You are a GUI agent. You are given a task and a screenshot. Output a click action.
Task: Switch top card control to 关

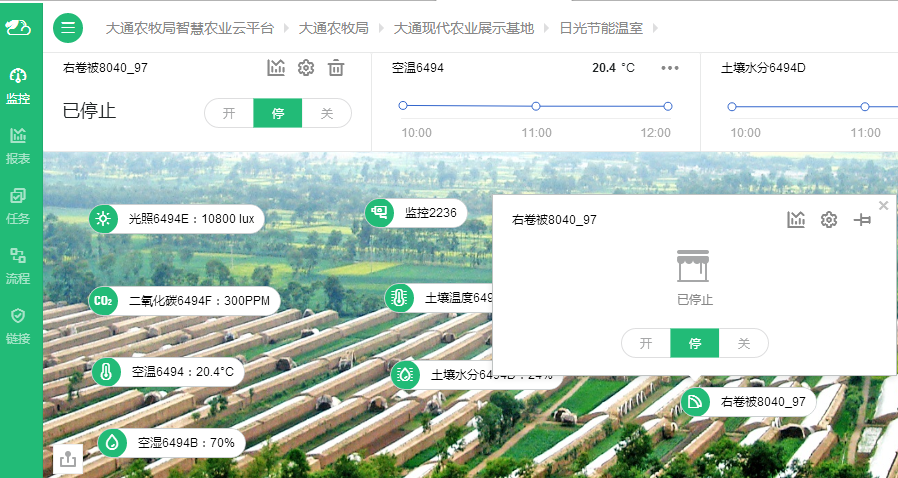[x=326, y=113]
